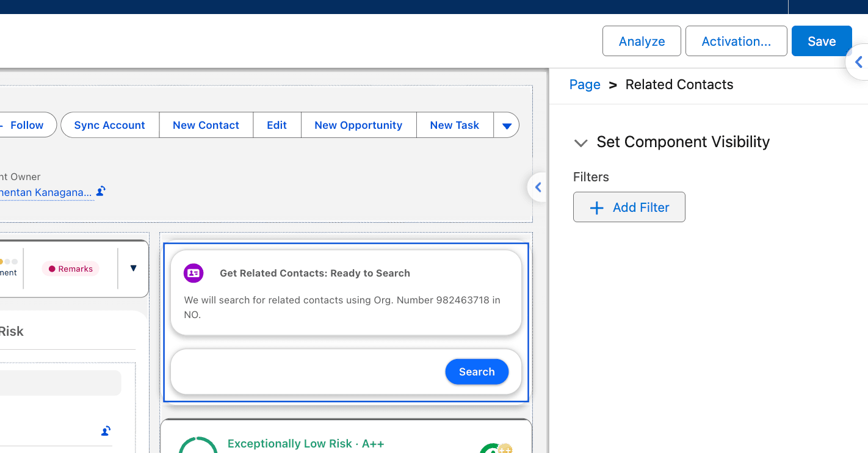Viewport: 868px width, 453px height.
Task: Click the chevron tab below the Save button
Action: (x=858, y=62)
